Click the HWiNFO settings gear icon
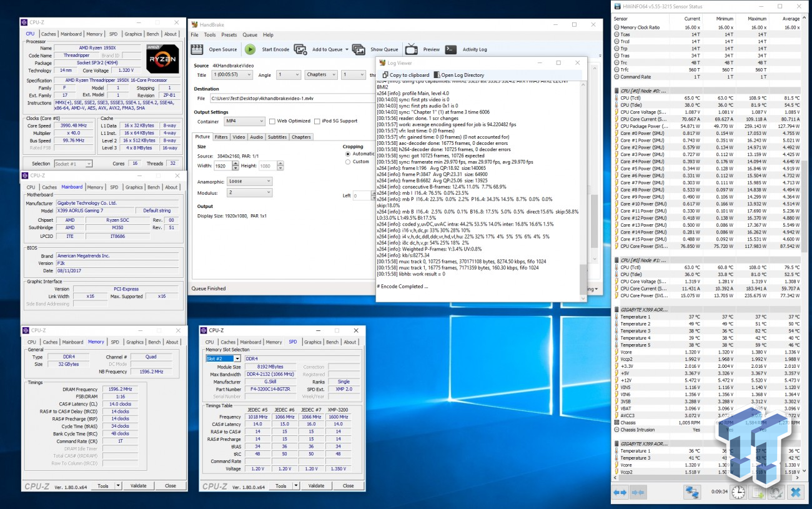The height and width of the screenshot is (509, 812). point(776,492)
